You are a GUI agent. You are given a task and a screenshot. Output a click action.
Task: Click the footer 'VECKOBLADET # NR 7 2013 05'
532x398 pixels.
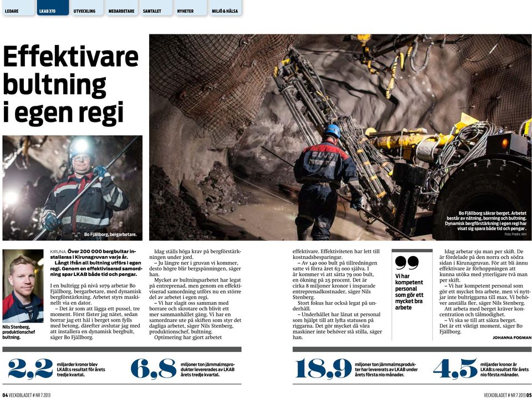[508, 395]
